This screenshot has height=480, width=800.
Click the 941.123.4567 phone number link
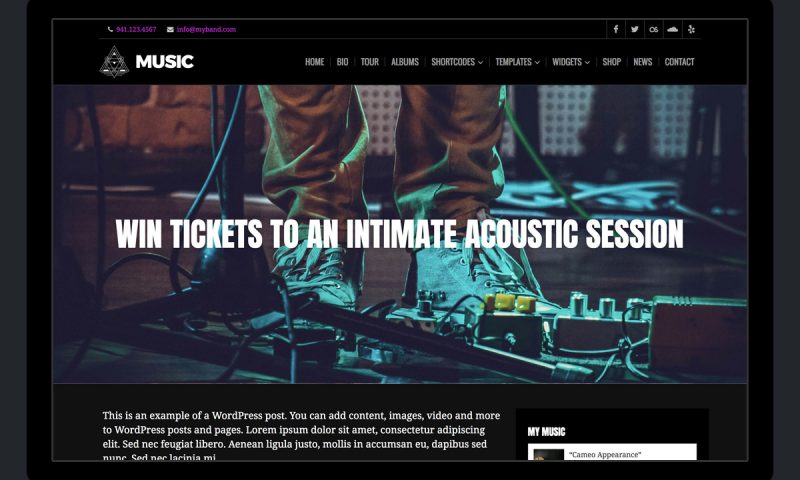(x=136, y=30)
